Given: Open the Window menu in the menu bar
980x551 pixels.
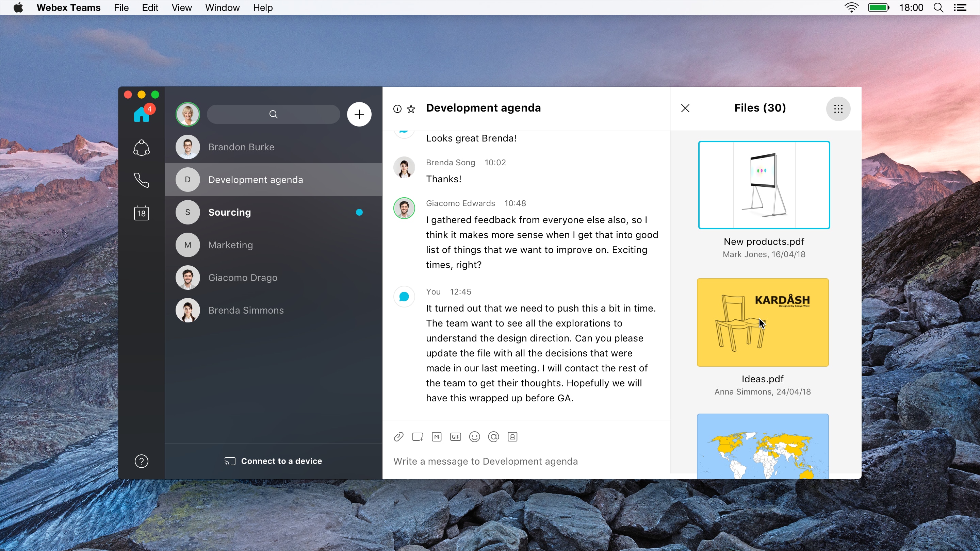Looking at the screenshot, I should pyautogui.click(x=222, y=7).
